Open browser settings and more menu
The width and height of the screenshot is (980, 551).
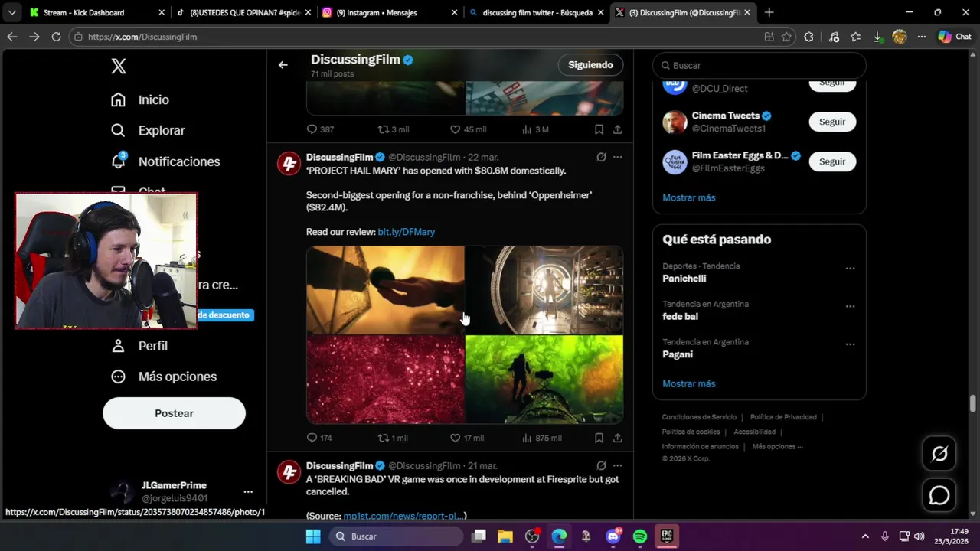coord(922,37)
